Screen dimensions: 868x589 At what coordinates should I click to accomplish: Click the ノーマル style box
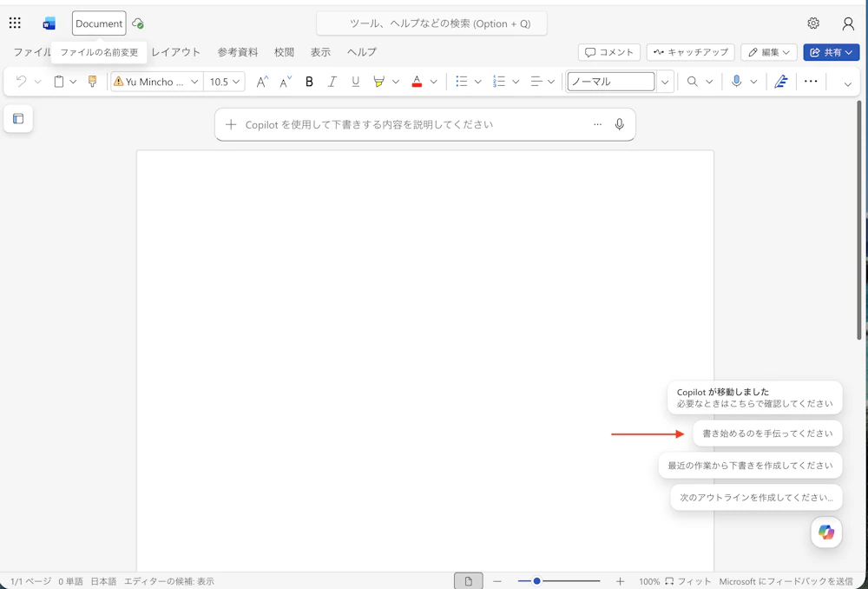(x=611, y=82)
